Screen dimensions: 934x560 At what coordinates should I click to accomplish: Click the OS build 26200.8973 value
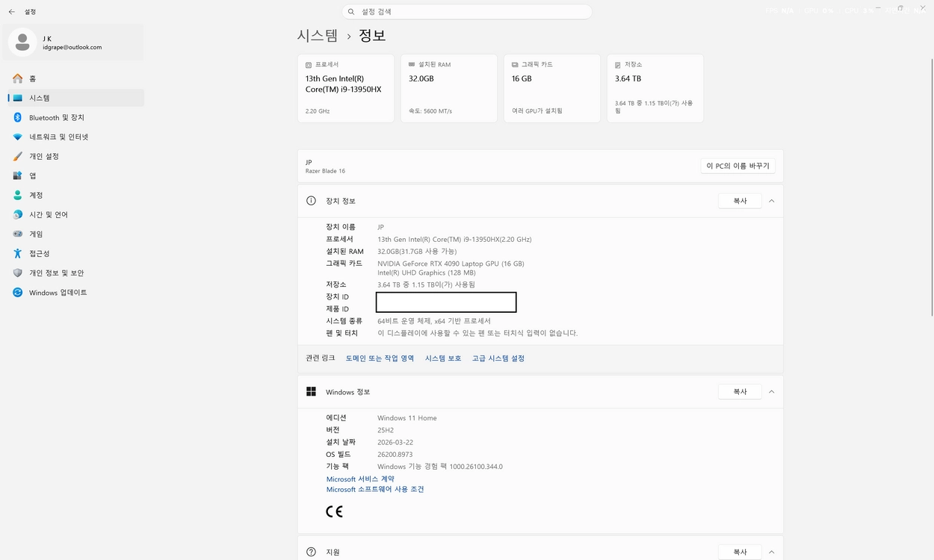coord(395,454)
